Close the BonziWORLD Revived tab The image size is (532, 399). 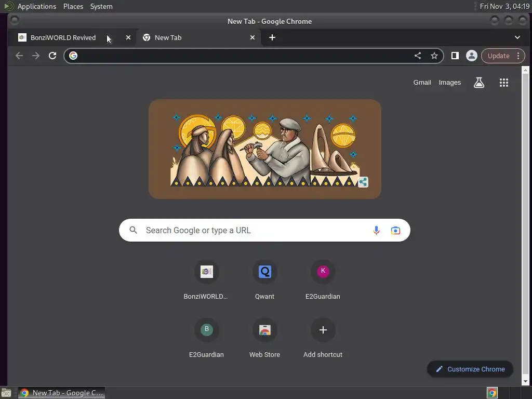click(x=128, y=37)
